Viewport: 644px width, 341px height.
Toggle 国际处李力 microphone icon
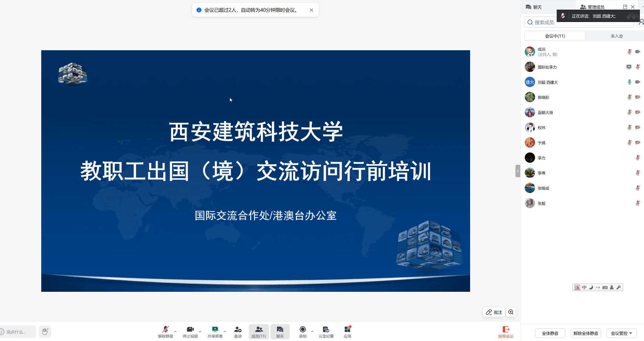pos(637,67)
